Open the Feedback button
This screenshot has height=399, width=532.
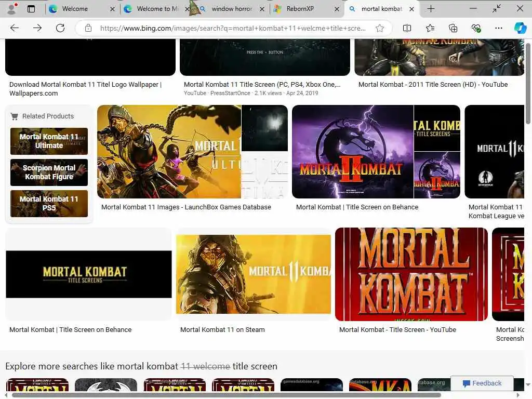tap(482, 383)
